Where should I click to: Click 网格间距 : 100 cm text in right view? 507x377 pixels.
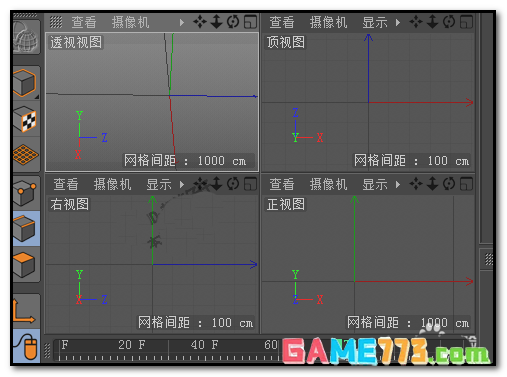click(x=196, y=322)
